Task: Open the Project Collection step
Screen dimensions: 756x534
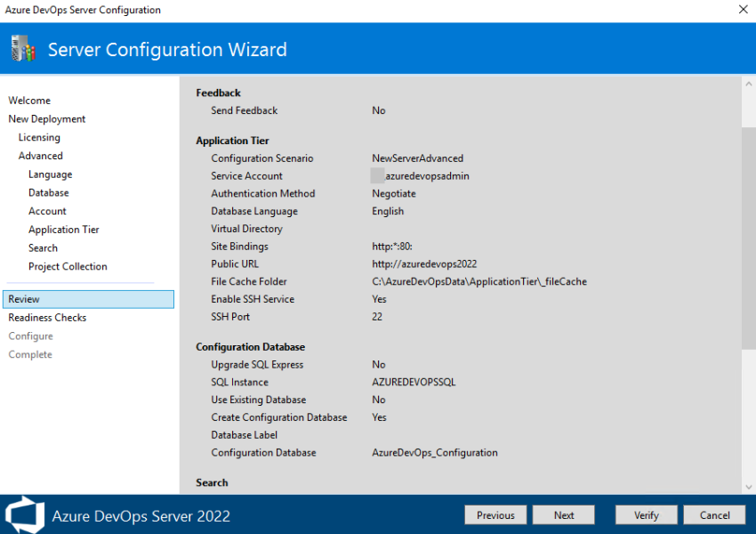Action: click(67, 266)
